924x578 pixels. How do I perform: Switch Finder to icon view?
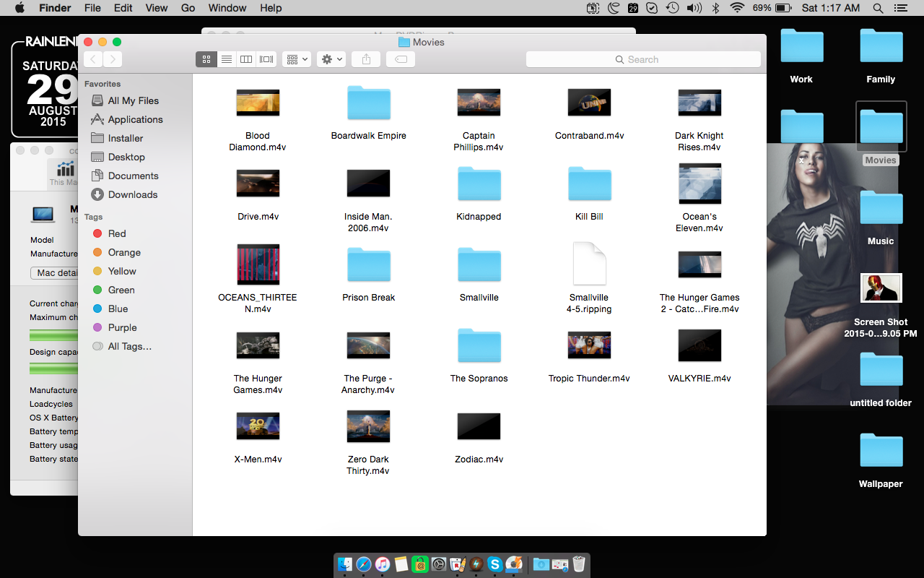pos(206,59)
